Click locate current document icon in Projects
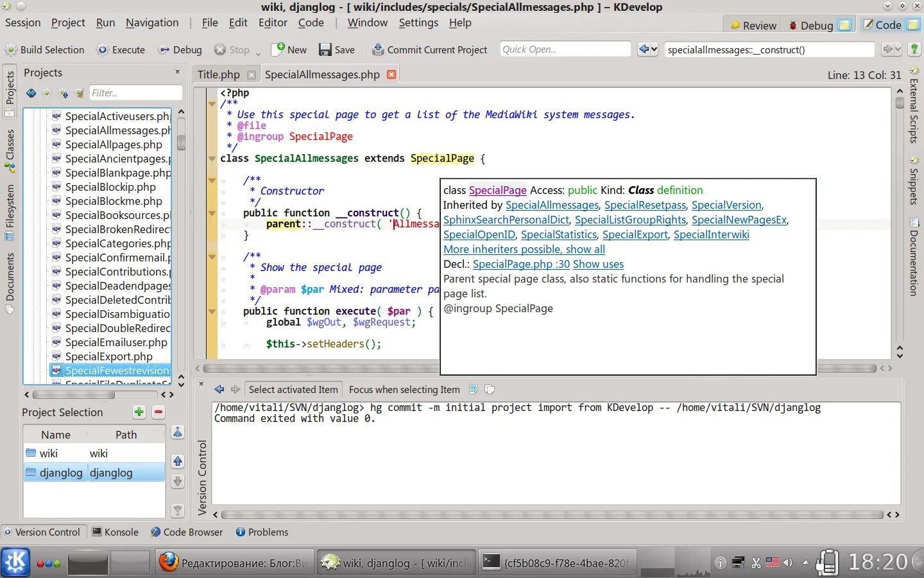The height and width of the screenshot is (578, 924). click(31, 93)
